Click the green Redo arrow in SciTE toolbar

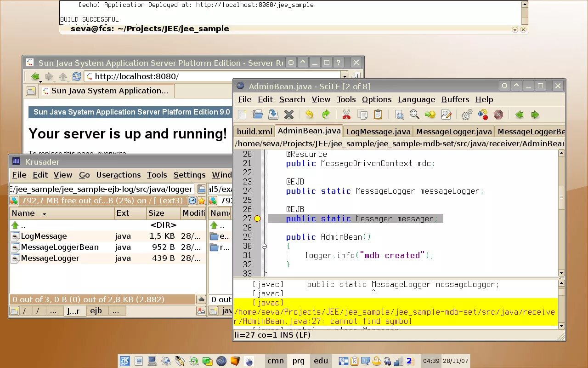(x=326, y=115)
